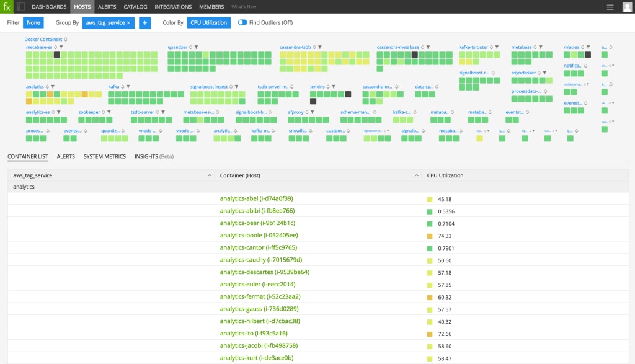635x364 pixels.
Task: Click the bell icon beside jenkins
Action: 328,87
